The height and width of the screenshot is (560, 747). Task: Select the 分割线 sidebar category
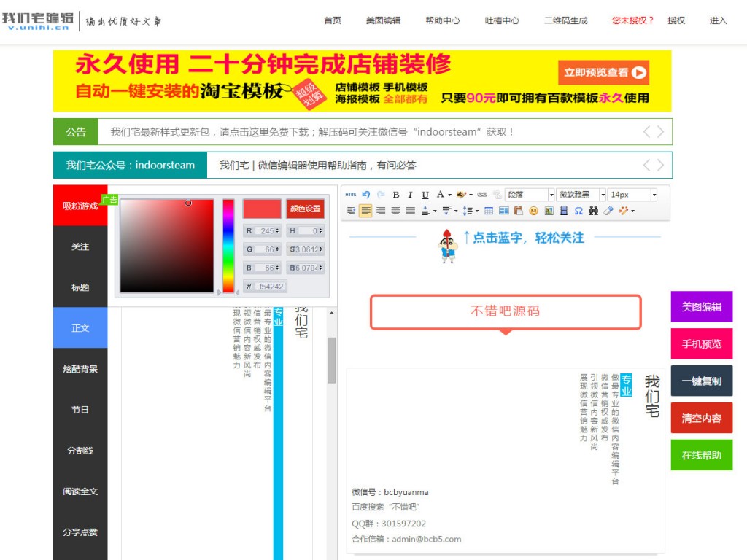[x=80, y=451]
